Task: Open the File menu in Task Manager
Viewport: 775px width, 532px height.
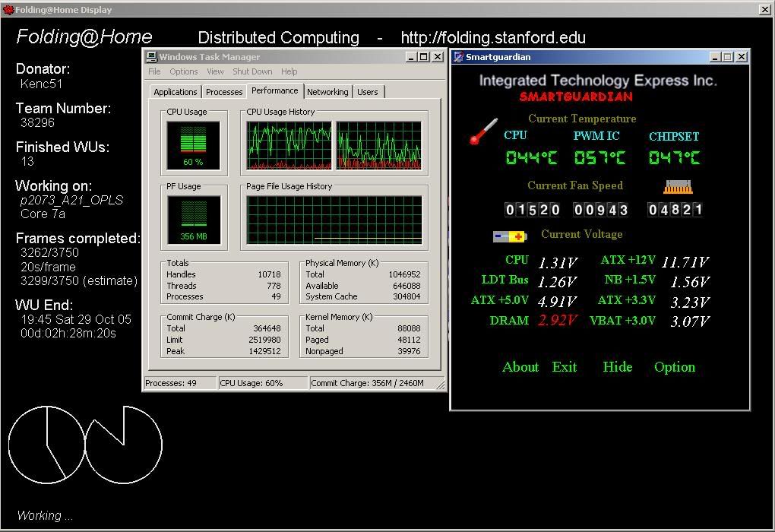Action: point(155,71)
